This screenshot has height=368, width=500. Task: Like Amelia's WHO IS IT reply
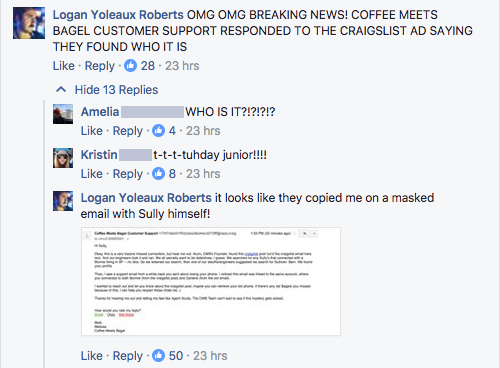pos(92,131)
